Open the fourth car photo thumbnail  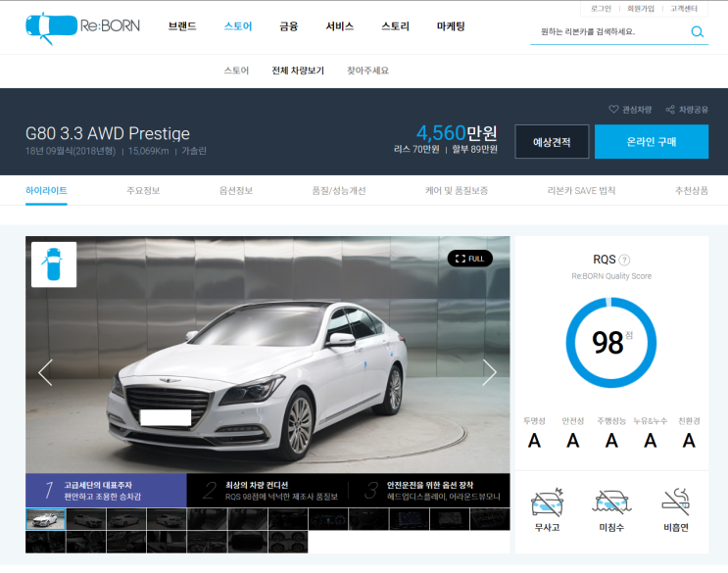(167, 519)
